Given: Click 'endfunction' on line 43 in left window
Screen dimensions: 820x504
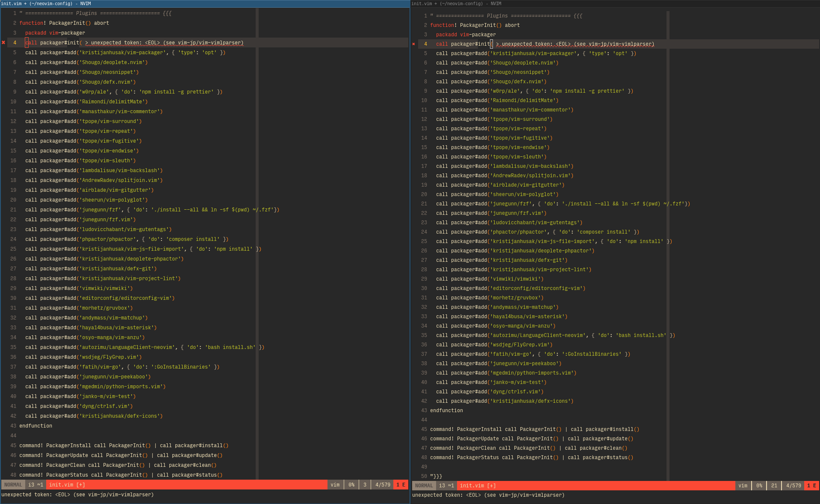Looking at the screenshot, I should (x=35, y=426).
